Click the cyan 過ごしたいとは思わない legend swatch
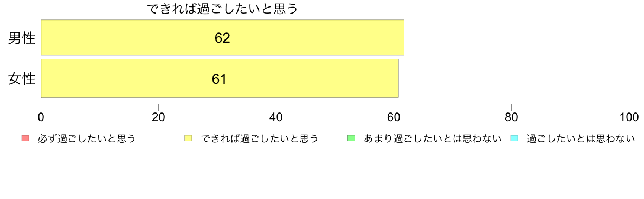 514,138
